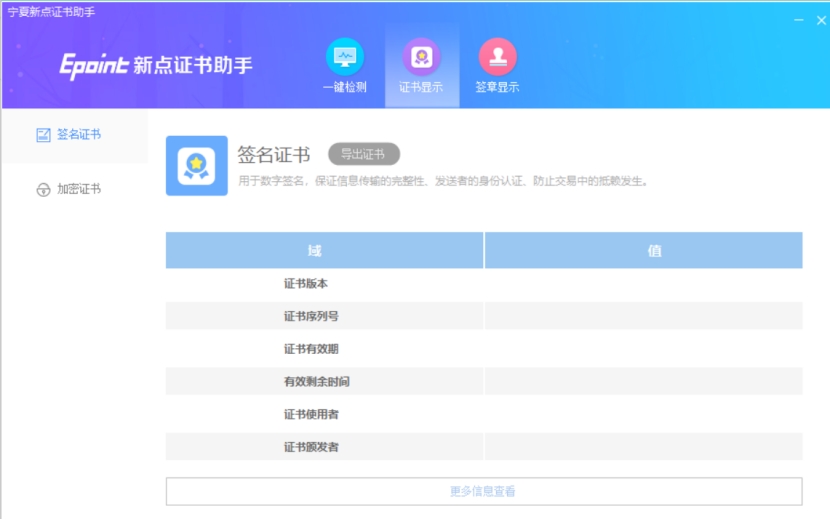Select the 证书使用者 row
This screenshot has height=520, width=830.
pos(311,414)
